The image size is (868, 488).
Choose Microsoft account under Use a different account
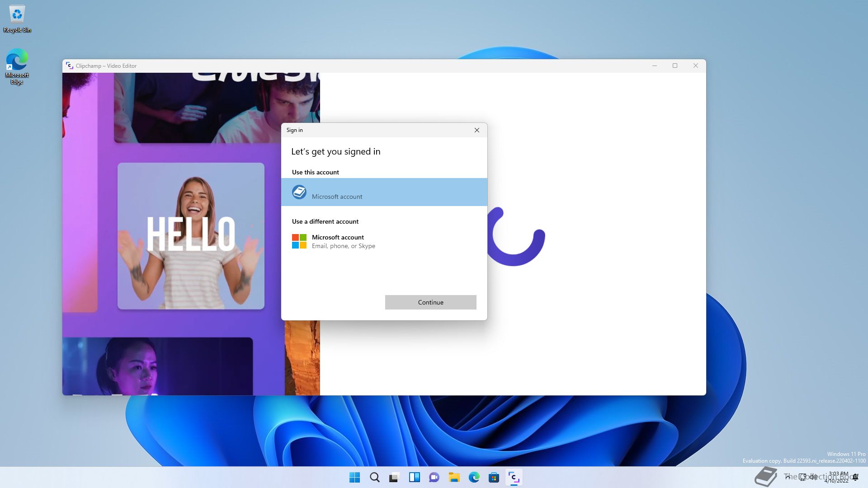pos(384,241)
